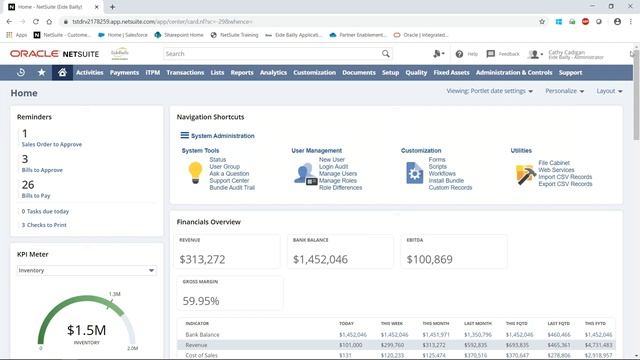
Task: Open the Payments menu
Action: 124,72
